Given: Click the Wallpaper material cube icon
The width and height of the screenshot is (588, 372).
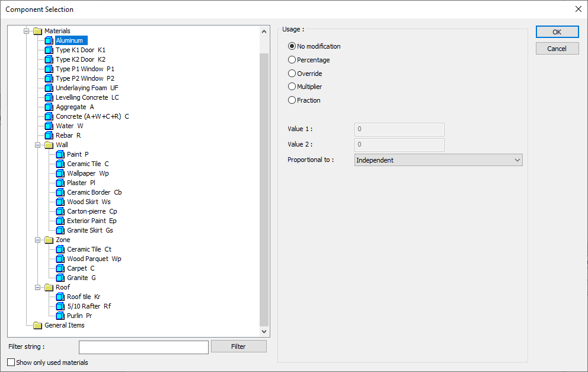Looking at the screenshot, I should tap(60, 173).
